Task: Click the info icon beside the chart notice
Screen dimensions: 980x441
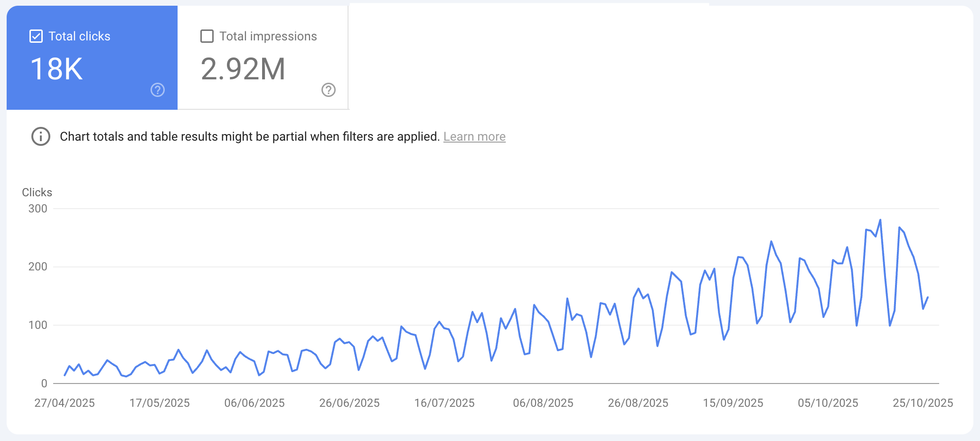Action: (41, 137)
